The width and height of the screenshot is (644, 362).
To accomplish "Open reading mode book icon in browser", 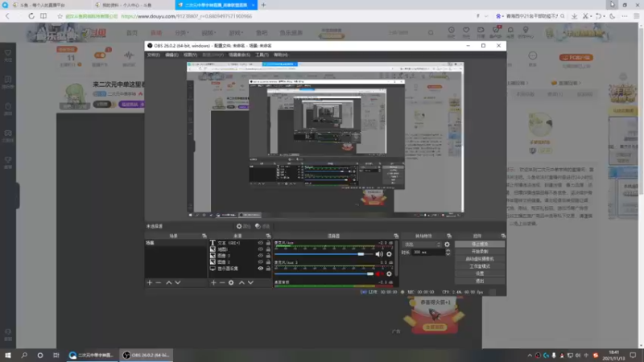I will [43, 16].
